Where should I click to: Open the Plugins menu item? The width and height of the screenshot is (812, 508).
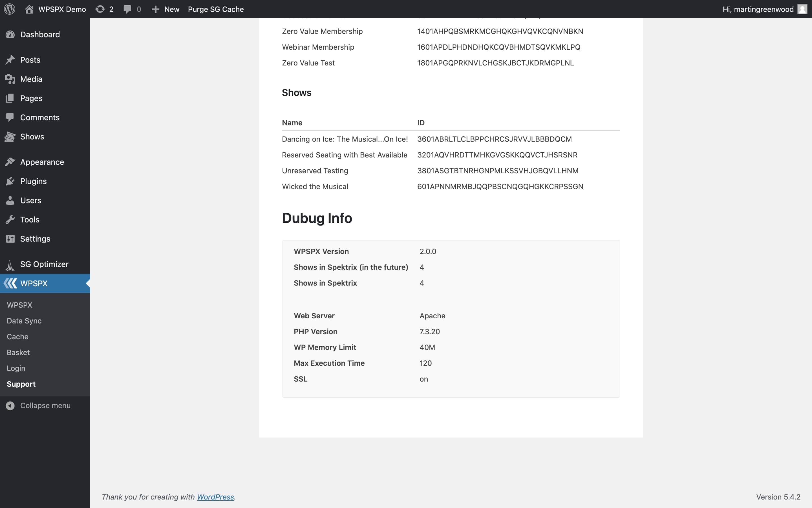tap(45, 181)
